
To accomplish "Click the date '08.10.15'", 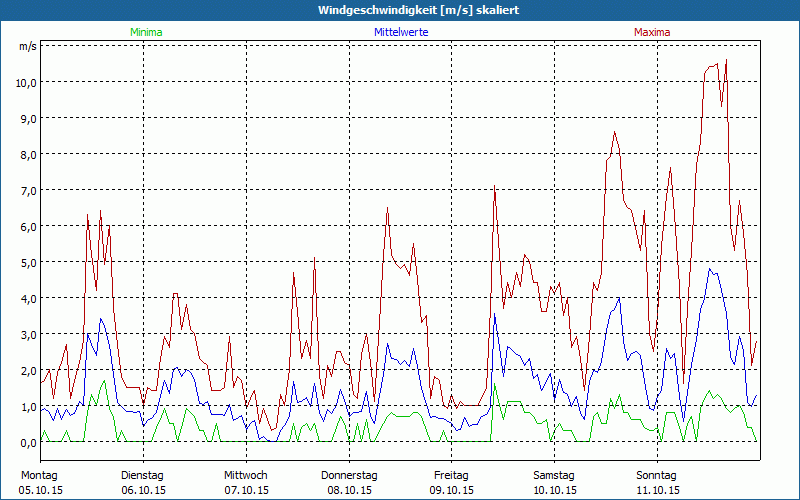I will pyautogui.click(x=349, y=490).
